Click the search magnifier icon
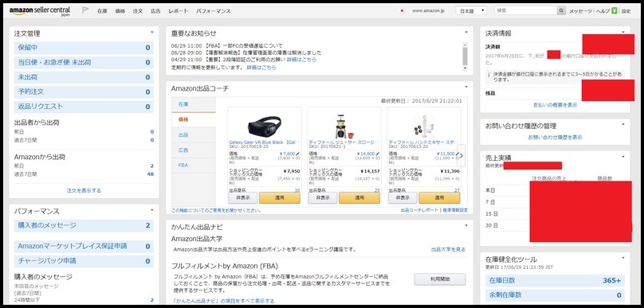This screenshot has width=644, height=308. pyautogui.click(x=561, y=11)
